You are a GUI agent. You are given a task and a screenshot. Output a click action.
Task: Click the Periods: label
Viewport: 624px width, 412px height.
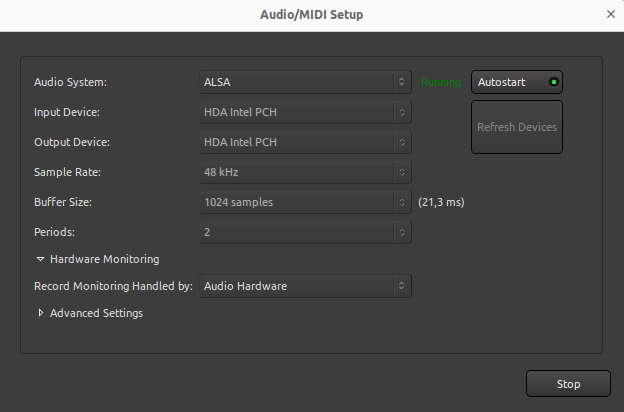(56, 232)
